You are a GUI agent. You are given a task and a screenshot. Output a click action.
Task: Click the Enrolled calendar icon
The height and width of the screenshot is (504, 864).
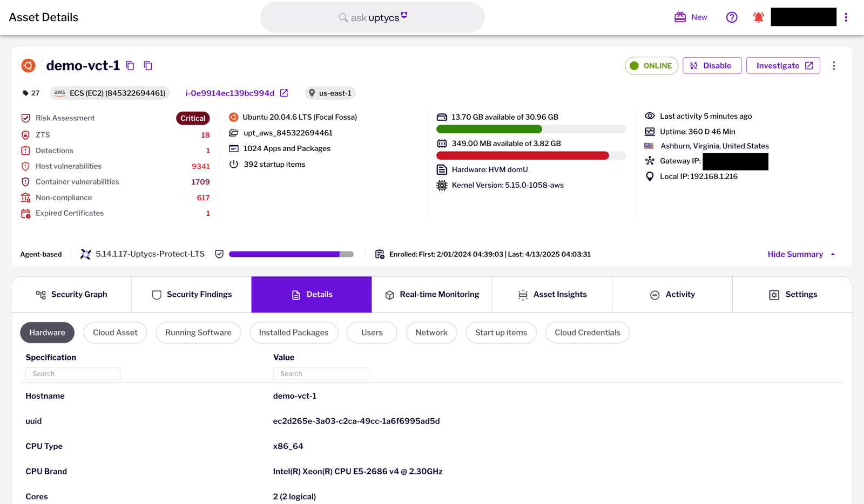pos(380,254)
